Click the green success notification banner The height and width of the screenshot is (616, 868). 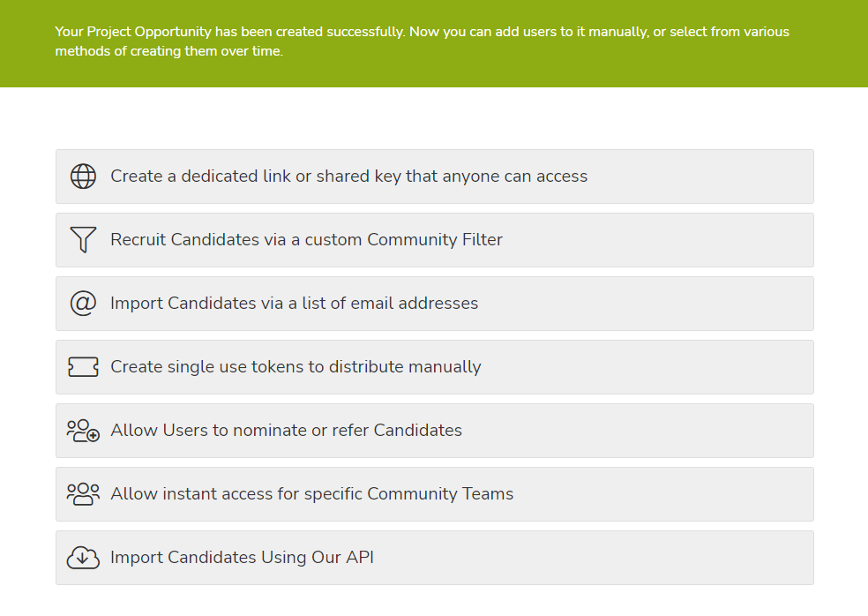click(x=434, y=43)
